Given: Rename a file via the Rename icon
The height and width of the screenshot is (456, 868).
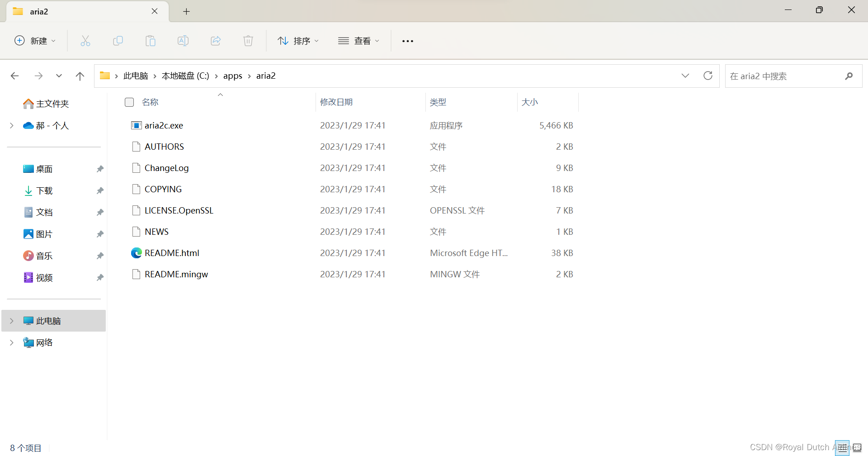Looking at the screenshot, I should click(183, 41).
